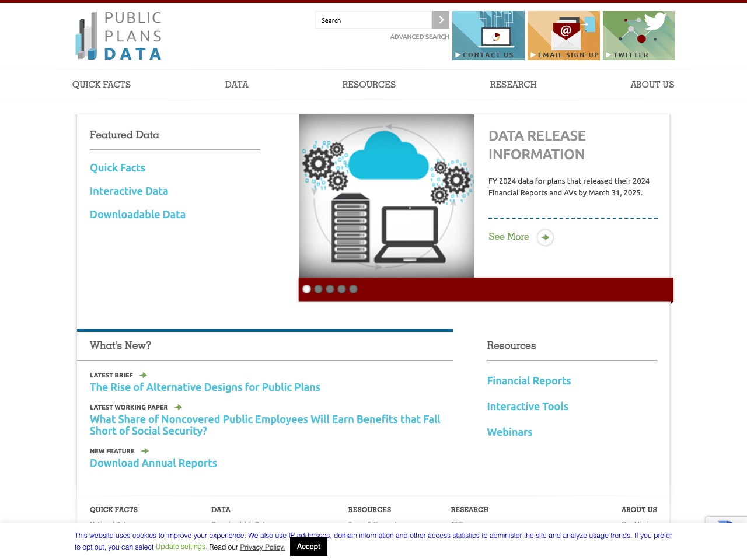Click the Twitter bird icon
This screenshot has height=560, width=747.
tap(638, 35)
